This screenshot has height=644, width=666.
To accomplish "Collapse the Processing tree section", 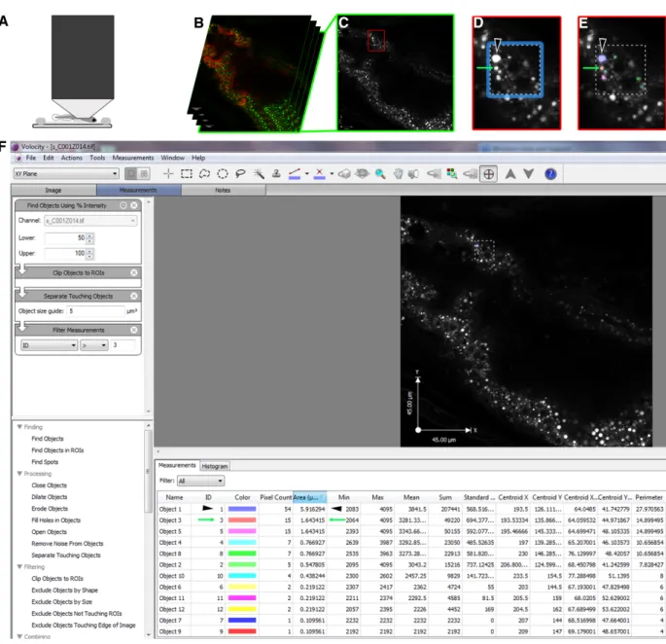I will (x=19, y=474).
